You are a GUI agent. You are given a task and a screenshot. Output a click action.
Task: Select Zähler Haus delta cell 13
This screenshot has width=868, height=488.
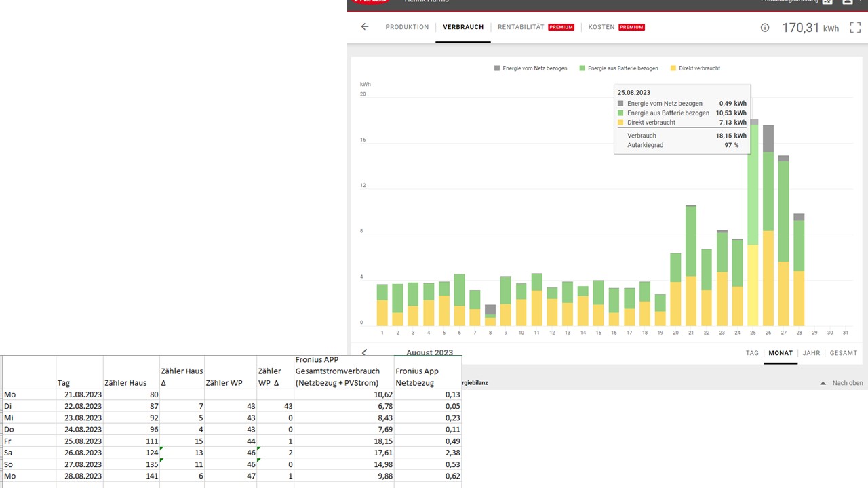coord(182,453)
